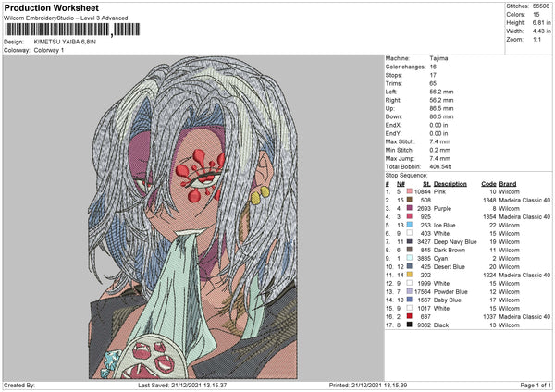Click the Zoom value '1:1'
The image size is (555, 392).
point(536,39)
